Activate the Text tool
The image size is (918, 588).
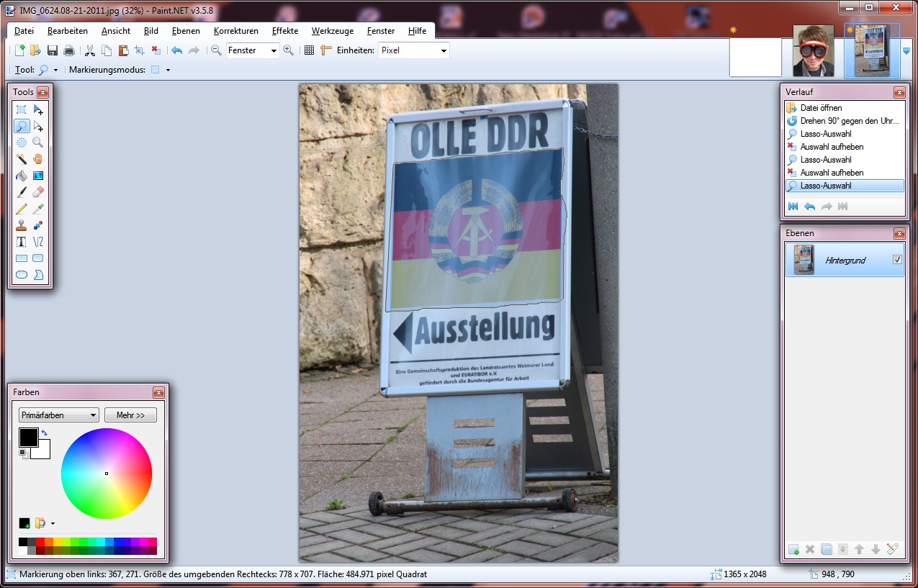[21, 241]
